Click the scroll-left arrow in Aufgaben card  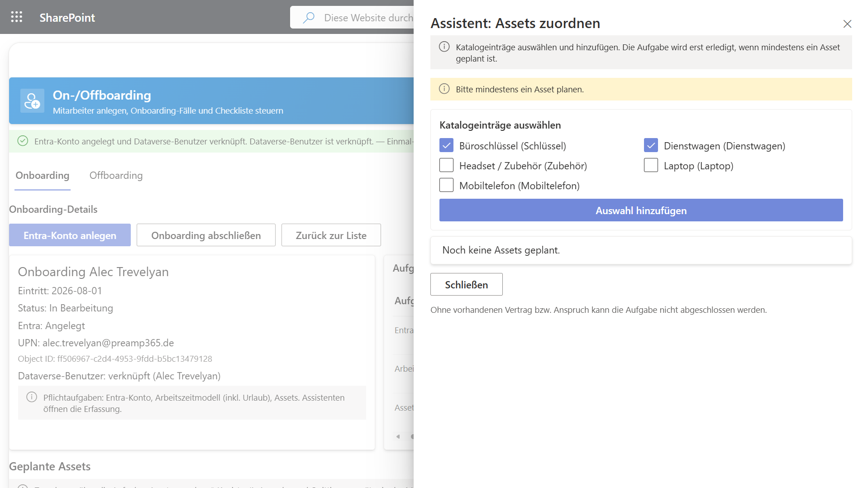pyautogui.click(x=398, y=436)
